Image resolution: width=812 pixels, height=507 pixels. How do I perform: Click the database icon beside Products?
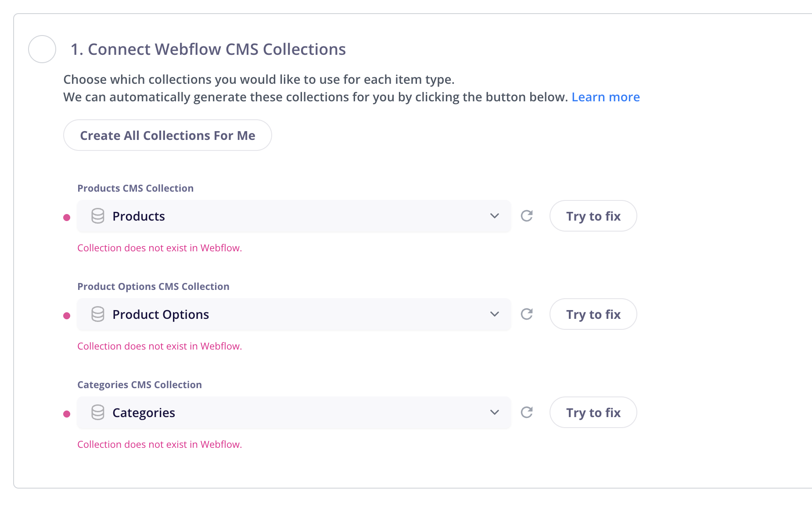[x=98, y=216]
